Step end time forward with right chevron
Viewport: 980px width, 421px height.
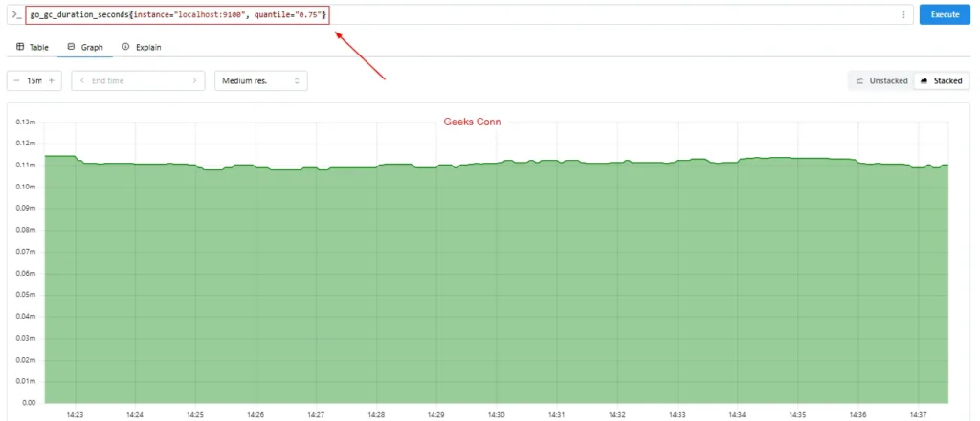click(x=195, y=81)
